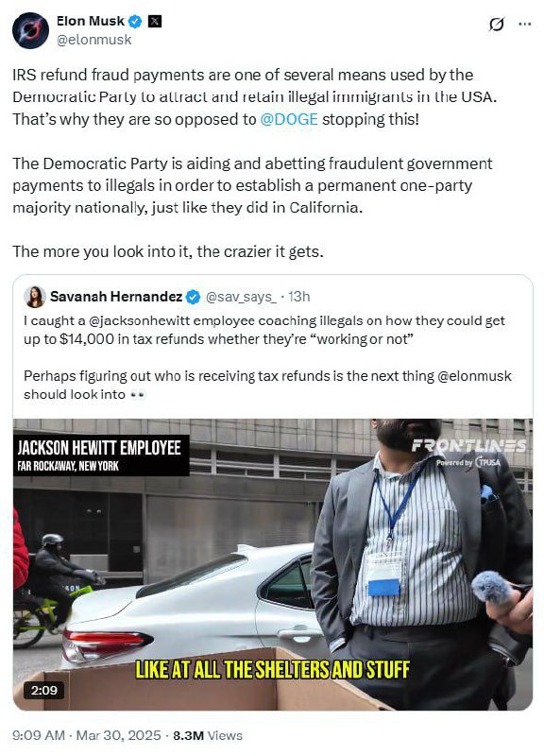Open the three-dot more options menu
This screenshot has height=756, width=544.
click(525, 25)
